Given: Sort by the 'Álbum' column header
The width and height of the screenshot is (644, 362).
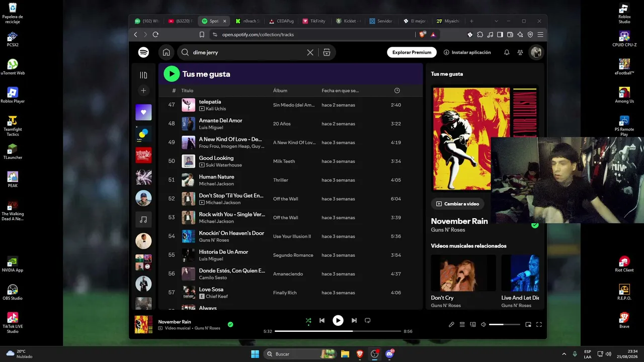Looking at the screenshot, I should pyautogui.click(x=280, y=90).
